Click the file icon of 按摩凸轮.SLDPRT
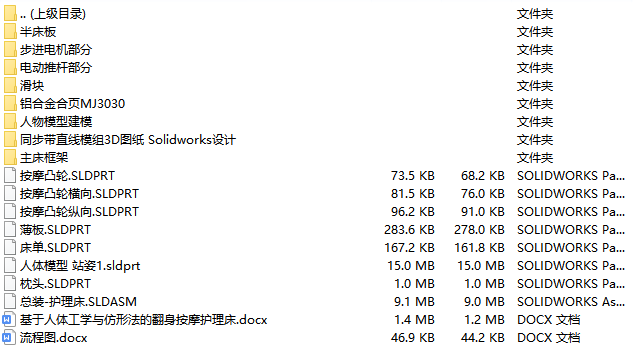 (x=10, y=176)
